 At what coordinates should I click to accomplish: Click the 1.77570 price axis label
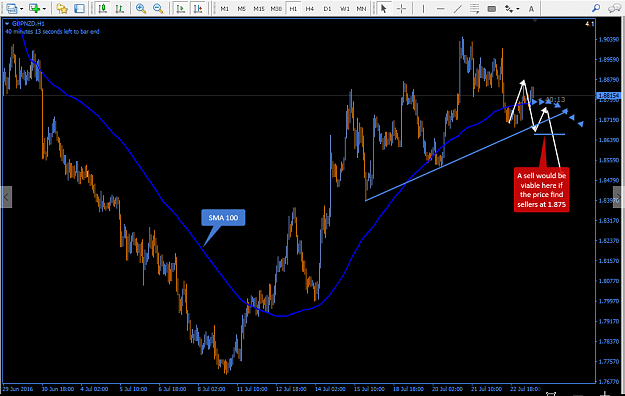click(609, 361)
